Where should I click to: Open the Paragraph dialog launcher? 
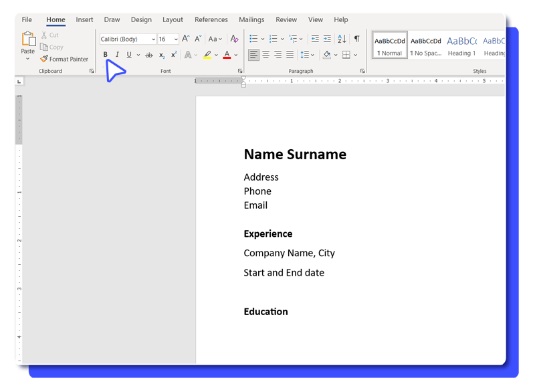(x=362, y=71)
